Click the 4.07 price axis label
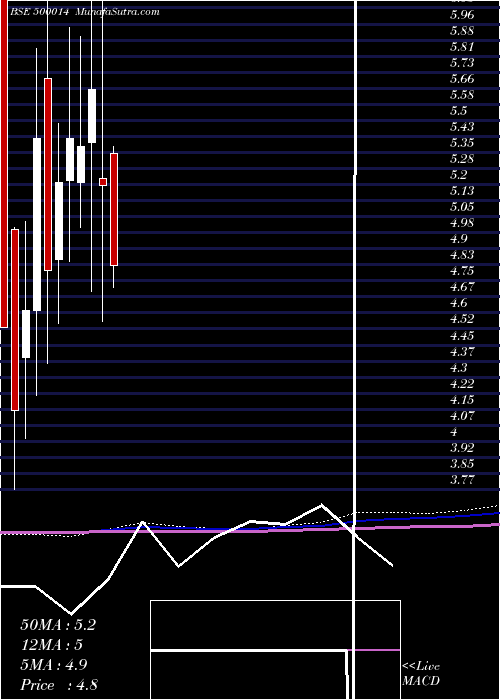The width and height of the screenshot is (500, 700). pyautogui.click(x=462, y=416)
